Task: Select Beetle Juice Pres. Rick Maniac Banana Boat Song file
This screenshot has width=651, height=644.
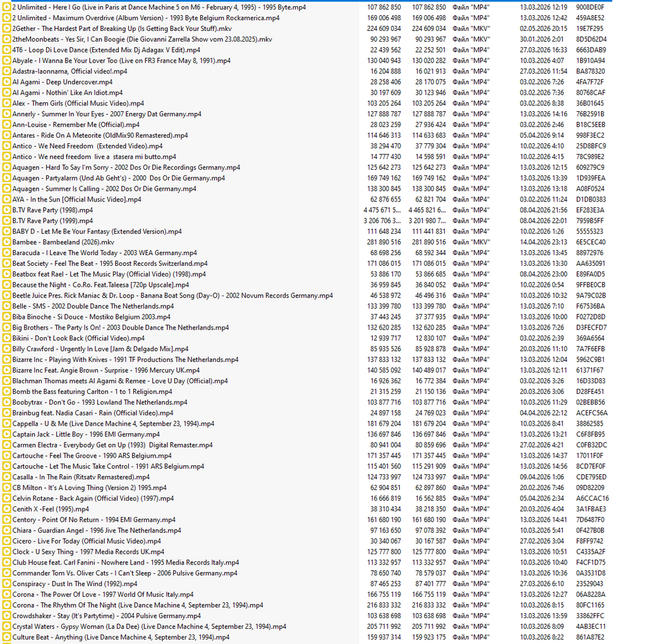Action: pos(172,295)
